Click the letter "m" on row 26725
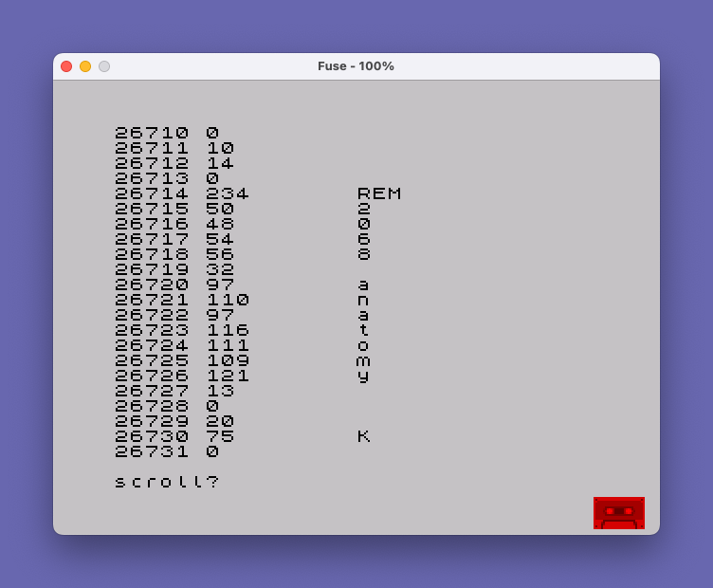This screenshot has width=713, height=588. tap(364, 360)
